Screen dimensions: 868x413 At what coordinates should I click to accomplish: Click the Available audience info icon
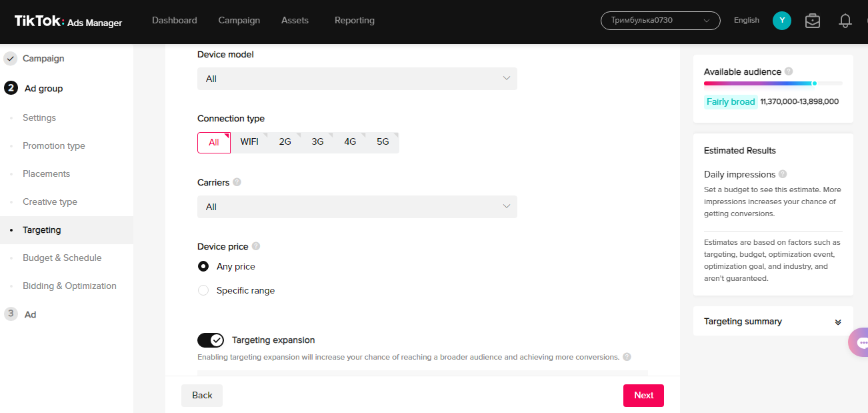click(x=789, y=71)
